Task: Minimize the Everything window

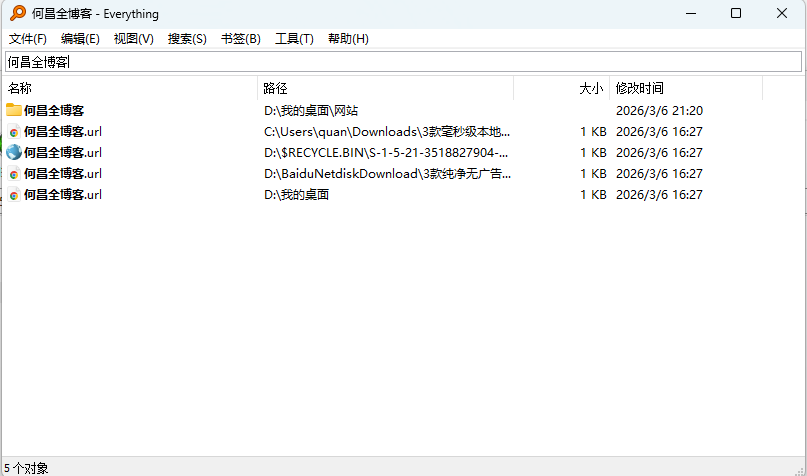Action: click(x=691, y=13)
